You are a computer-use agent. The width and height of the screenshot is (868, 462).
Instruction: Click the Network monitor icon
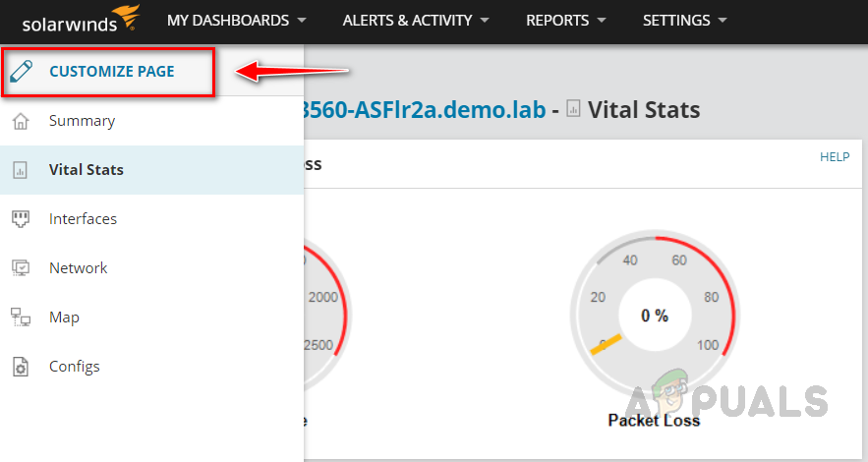click(21, 268)
